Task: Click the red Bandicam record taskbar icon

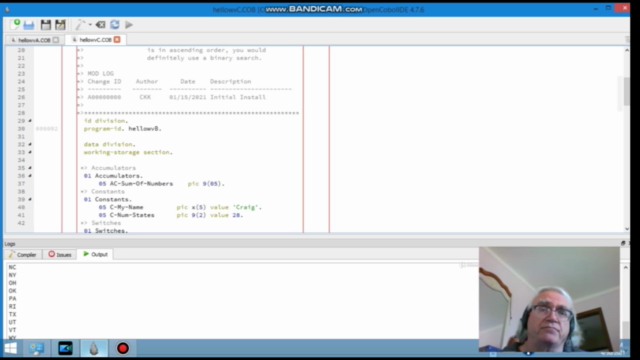Action: [x=123, y=348]
